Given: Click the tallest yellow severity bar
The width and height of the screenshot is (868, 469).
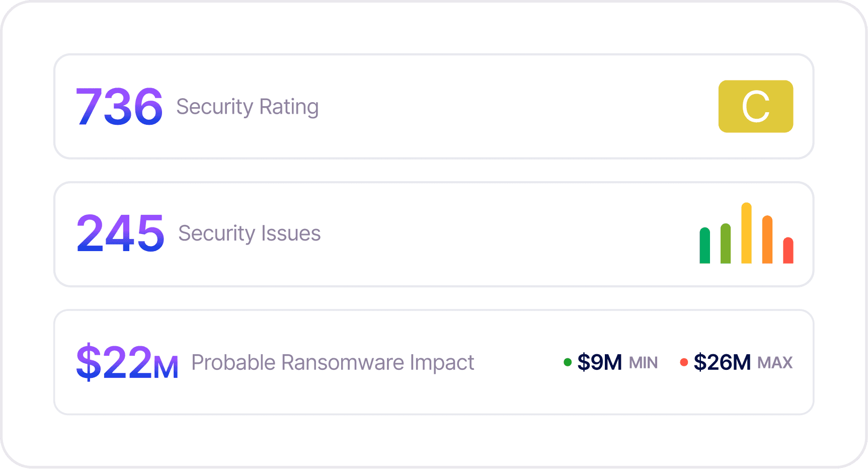Looking at the screenshot, I should pyautogui.click(x=746, y=233).
